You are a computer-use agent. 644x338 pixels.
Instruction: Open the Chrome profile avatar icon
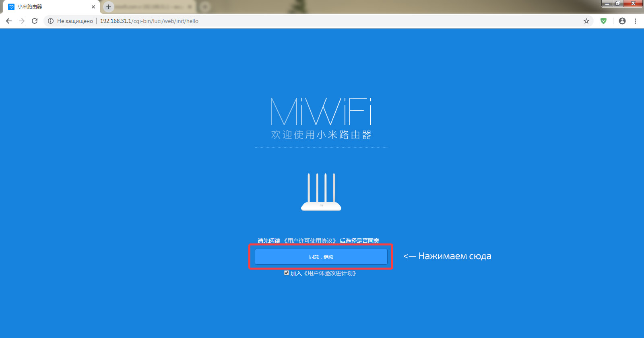tap(622, 21)
